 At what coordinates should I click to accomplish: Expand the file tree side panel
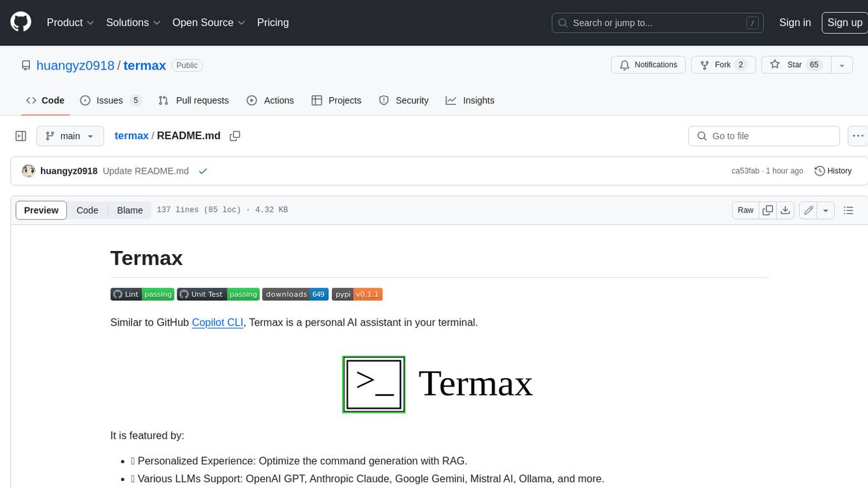click(21, 136)
